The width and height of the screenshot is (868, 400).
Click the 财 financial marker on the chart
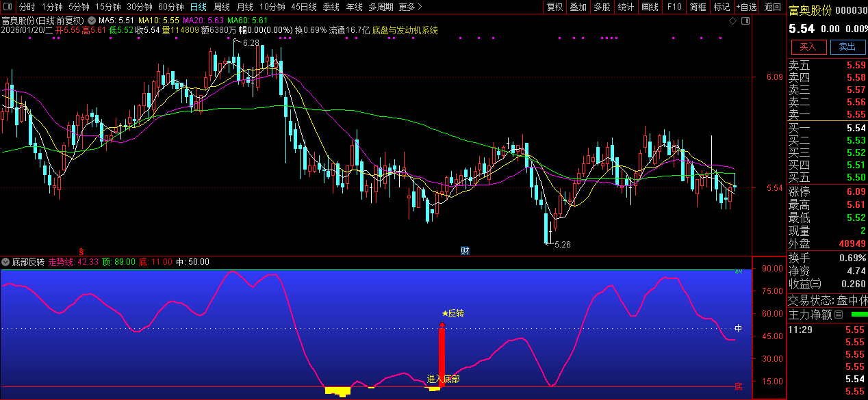pyautogui.click(x=465, y=251)
